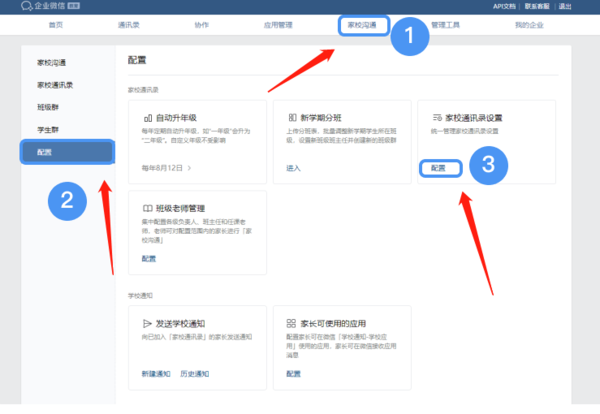
Task: Open the API文档 link
Action: click(x=504, y=6)
